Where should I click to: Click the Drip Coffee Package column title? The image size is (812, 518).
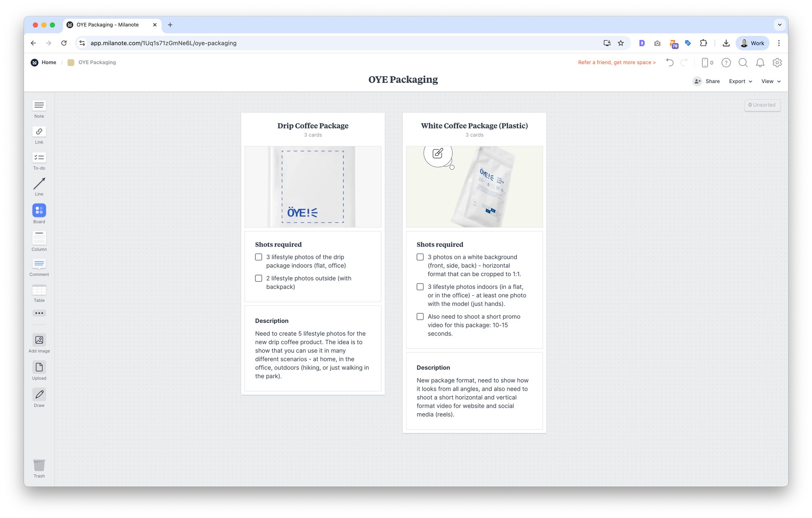point(313,126)
